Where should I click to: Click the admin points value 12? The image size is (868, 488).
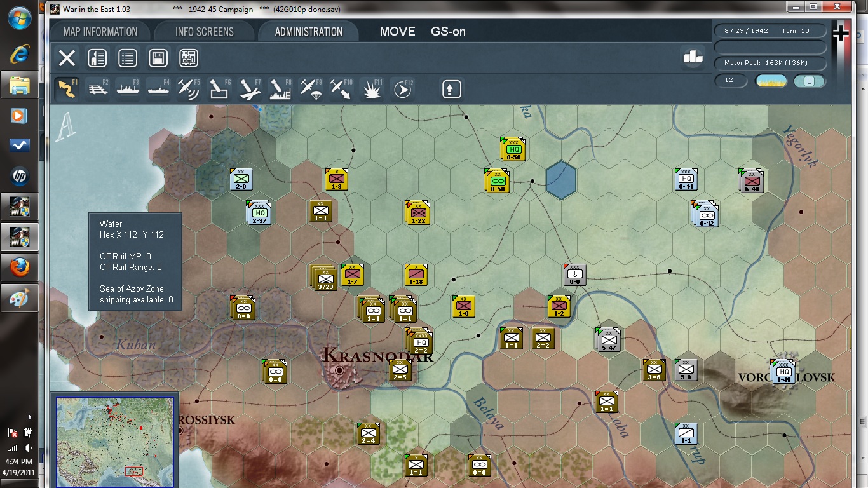729,81
